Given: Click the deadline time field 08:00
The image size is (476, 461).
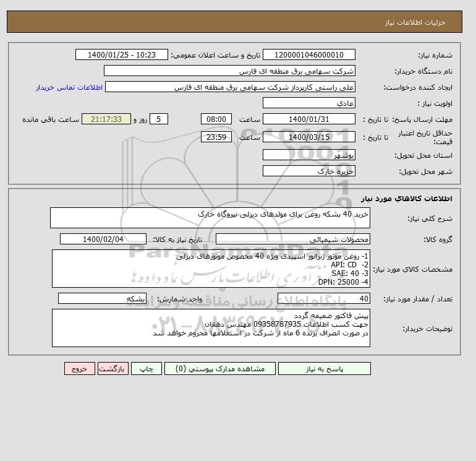Looking at the screenshot, I should coord(216,119).
